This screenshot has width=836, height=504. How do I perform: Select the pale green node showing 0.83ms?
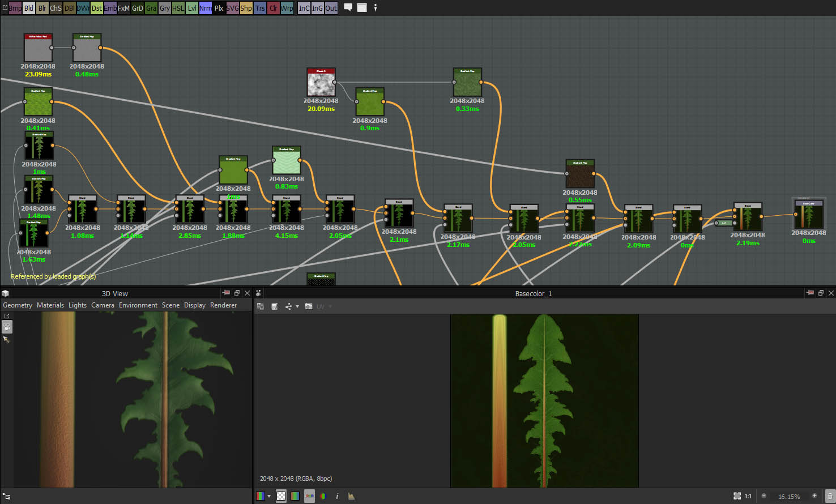pos(287,160)
